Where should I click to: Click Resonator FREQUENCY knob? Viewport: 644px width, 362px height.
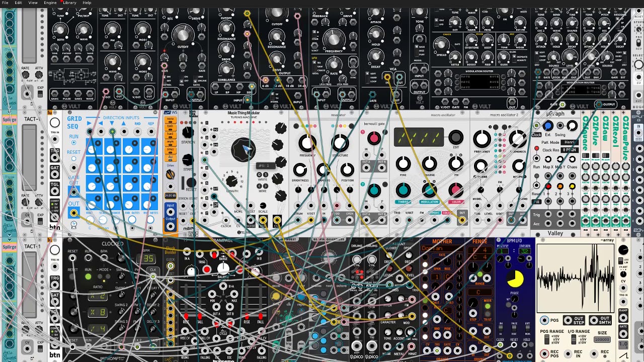307,143
